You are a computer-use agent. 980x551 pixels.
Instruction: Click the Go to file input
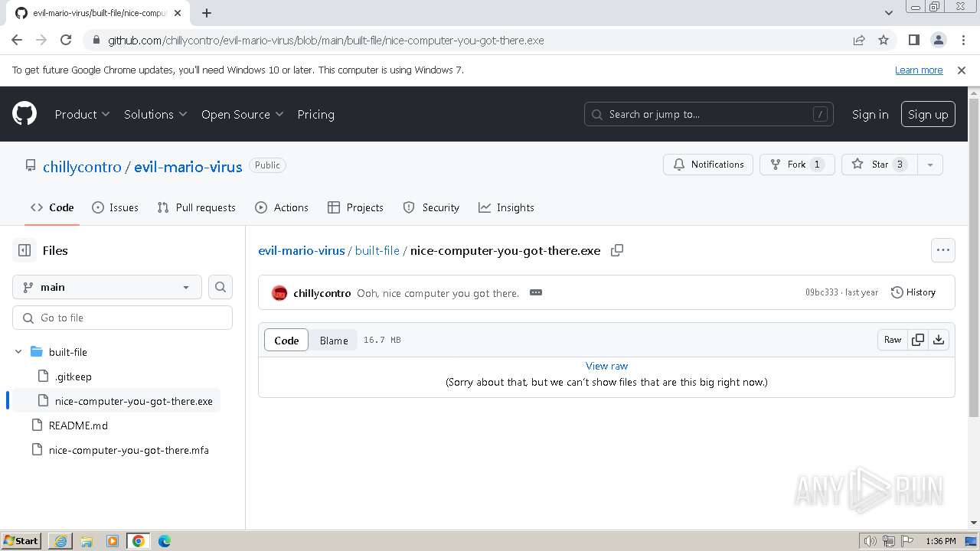[122, 318]
